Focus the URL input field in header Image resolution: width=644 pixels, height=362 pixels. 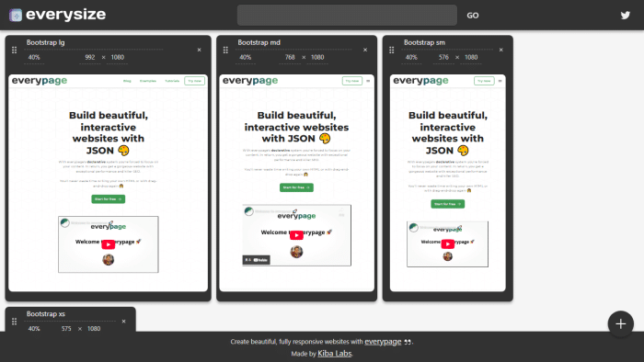coord(347,16)
